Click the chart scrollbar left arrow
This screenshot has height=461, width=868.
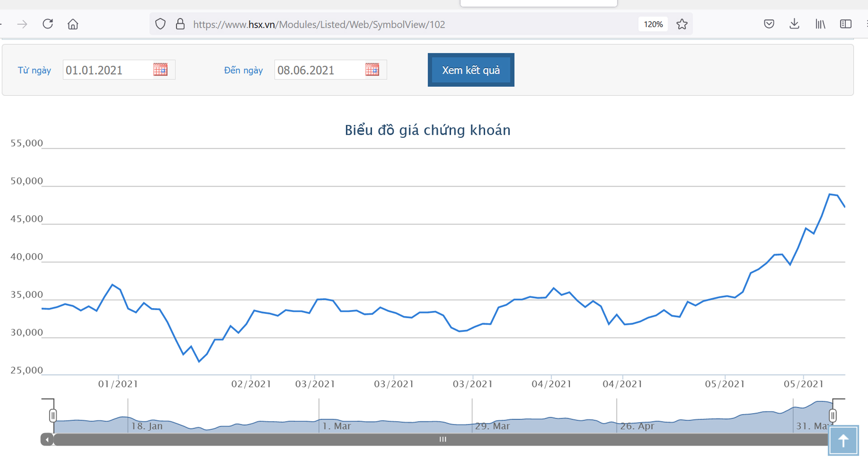click(x=47, y=439)
